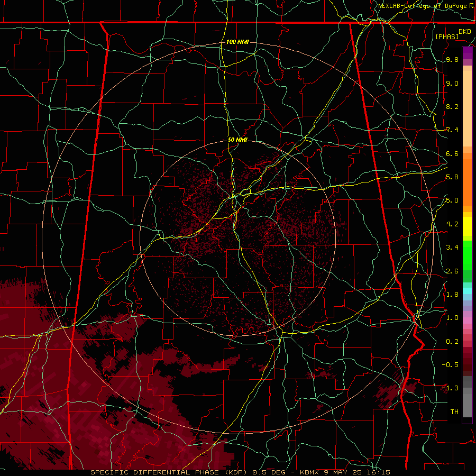Image resolution: width=476 pixels, height=476 pixels.
Task: Pick the bright green color bar segment
Action: (x=467, y=255)
